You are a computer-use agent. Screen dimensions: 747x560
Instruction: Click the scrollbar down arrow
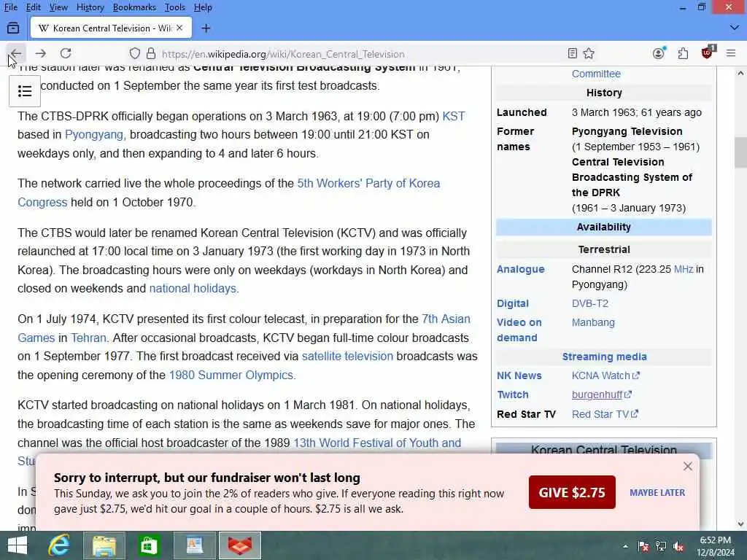[x=740, y=524]
